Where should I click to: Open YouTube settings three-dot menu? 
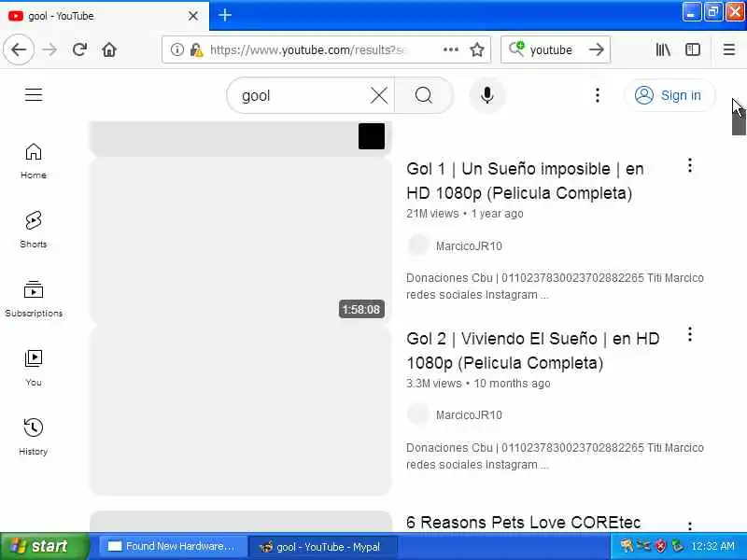598,95
